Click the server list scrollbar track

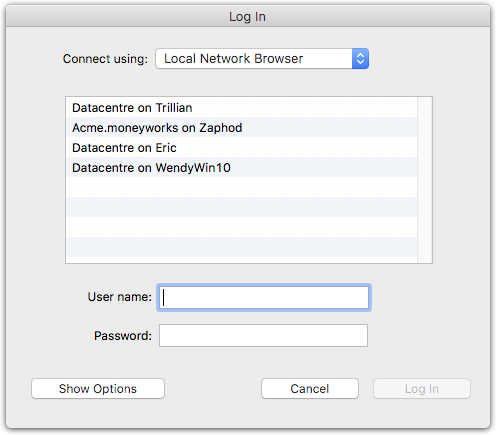coord(425,180)
